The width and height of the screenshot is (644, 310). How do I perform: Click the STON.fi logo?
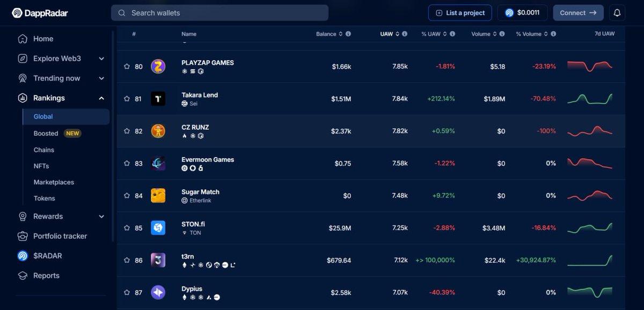[x=158, y=228]
